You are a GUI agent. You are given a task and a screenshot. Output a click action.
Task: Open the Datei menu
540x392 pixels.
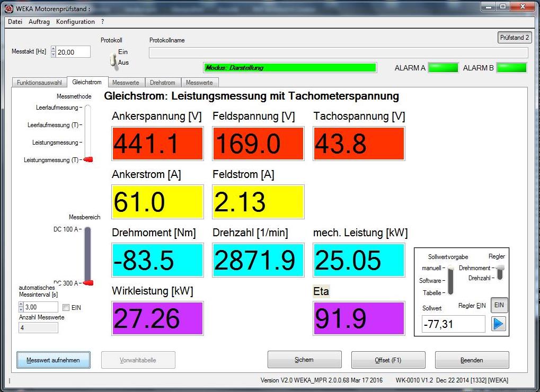pyautogui.click(x=15, y=22)
